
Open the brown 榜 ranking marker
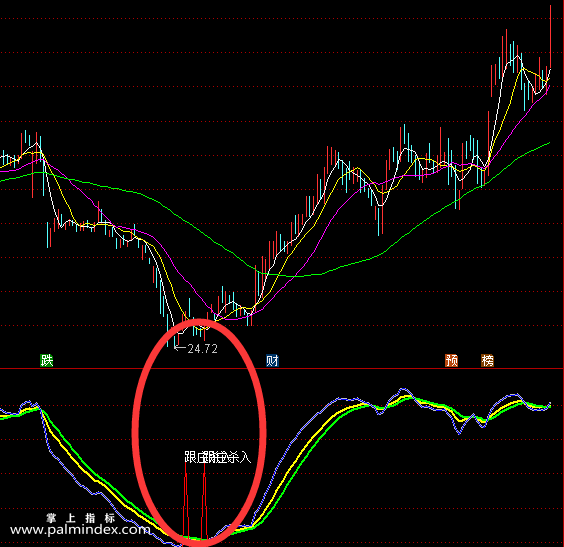pyautogui.click(x=487, y=360)
